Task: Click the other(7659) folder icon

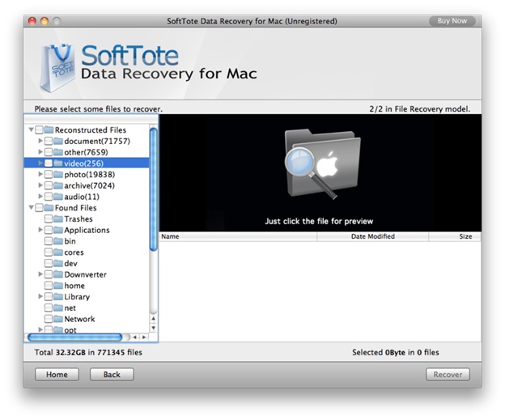Action: point(58,152)
